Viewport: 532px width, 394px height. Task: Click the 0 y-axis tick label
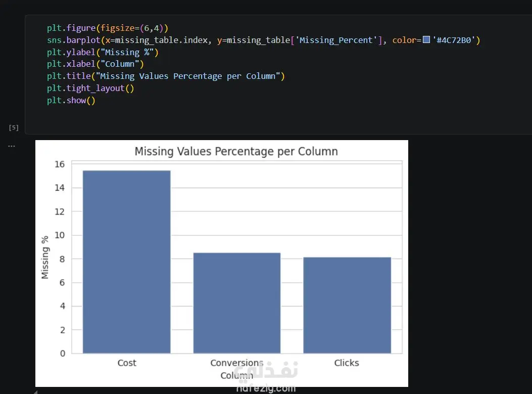click(63, 354)
